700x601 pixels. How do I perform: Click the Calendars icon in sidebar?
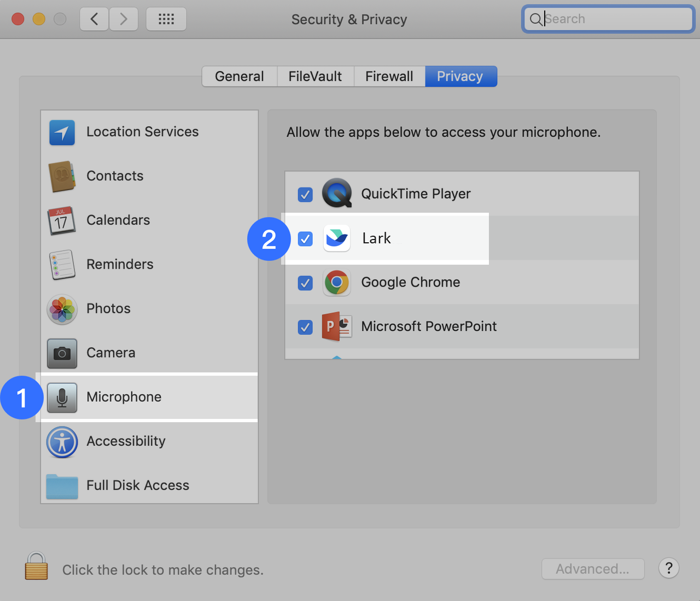point(62,220)
